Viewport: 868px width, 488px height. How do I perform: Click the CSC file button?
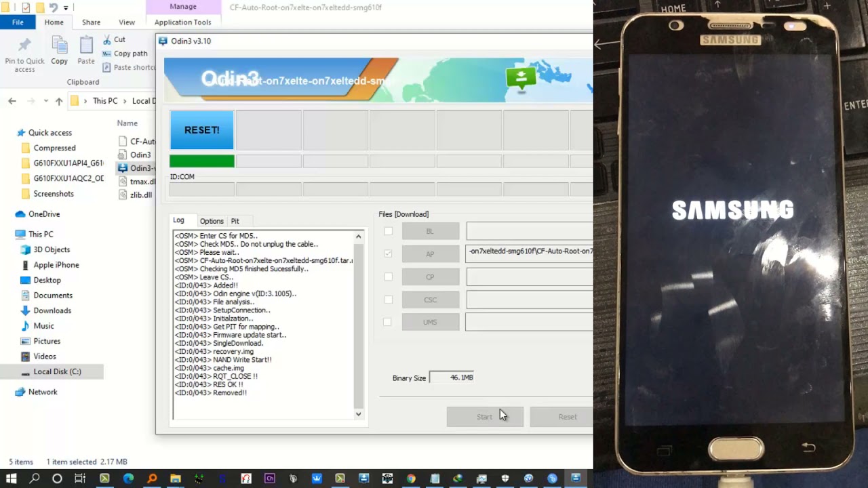[x=430, y=300]
